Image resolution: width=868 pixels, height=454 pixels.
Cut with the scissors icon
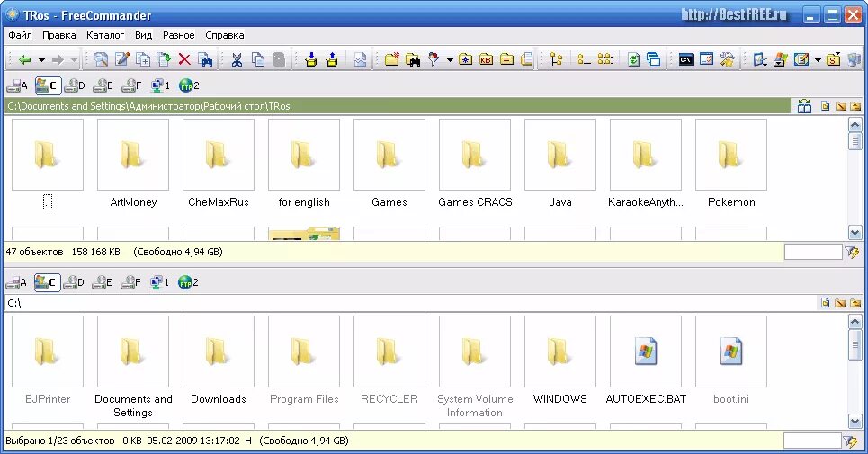pos(237,59)
